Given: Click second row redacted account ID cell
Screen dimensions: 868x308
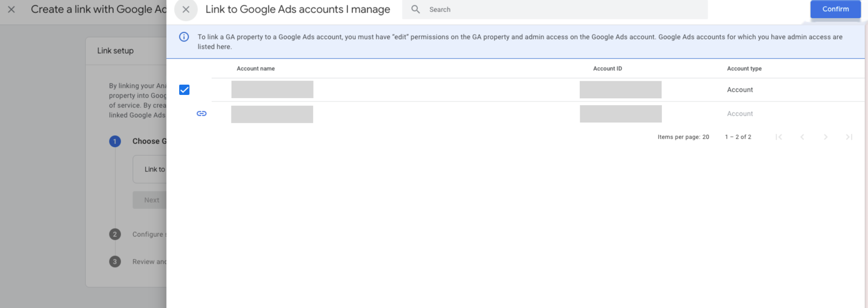Looking at the screenshot, I should tap(621, 114).
